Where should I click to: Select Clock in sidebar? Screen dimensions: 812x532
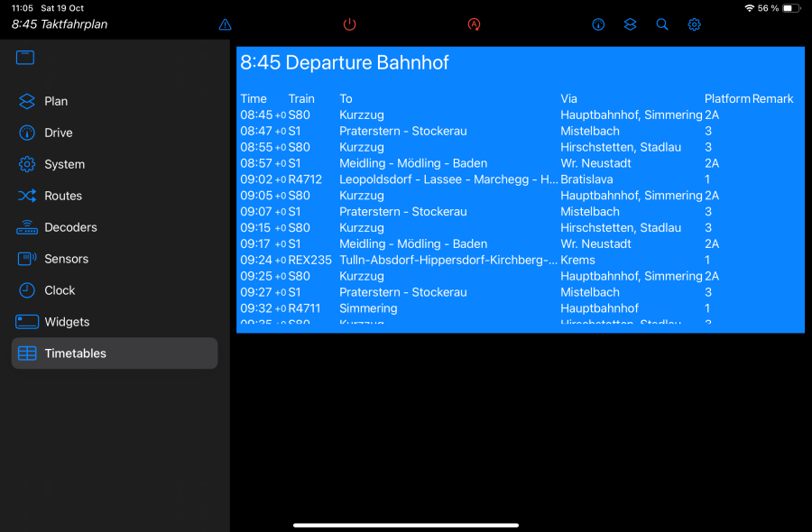pos(60,290)
